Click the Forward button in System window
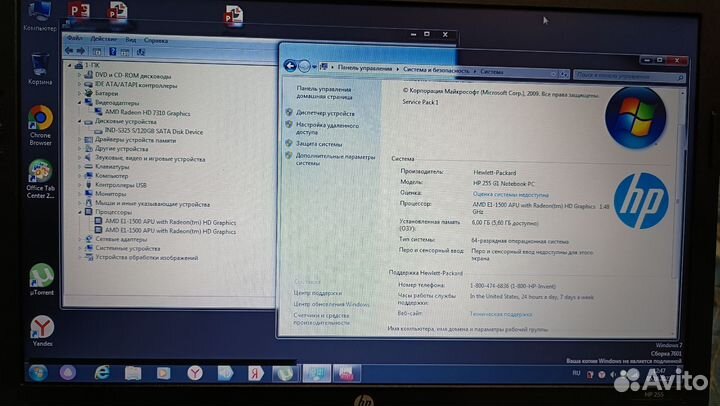The height and width of the screenshot is (406, 720). 304,66
